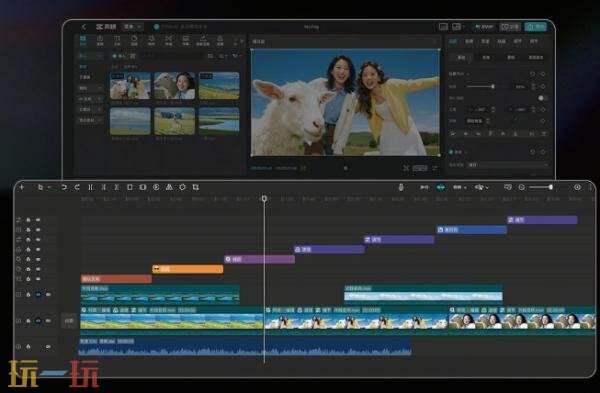
Task: Redo the edit with the redo arrow
Action: 77,187
